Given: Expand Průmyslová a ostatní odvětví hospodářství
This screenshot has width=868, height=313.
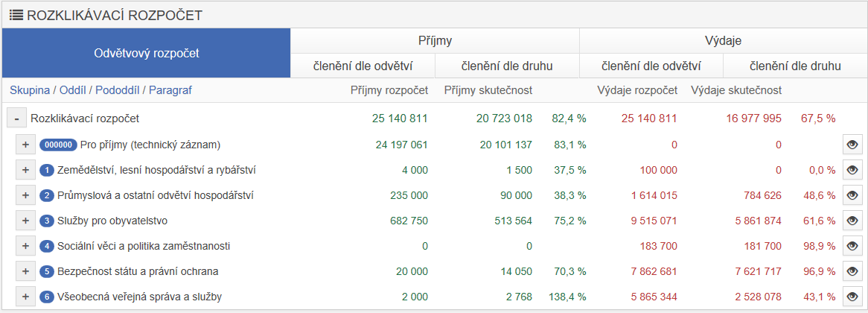Looking at the screenshot, I should [x=25, y=195].
